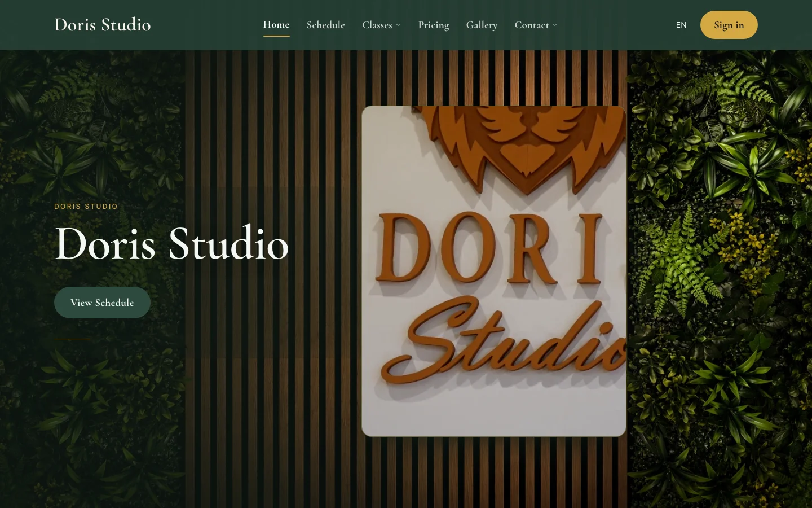Screen dimensions: 812x508
Task: Visit the Pricing page
Action: click(434, 25)
